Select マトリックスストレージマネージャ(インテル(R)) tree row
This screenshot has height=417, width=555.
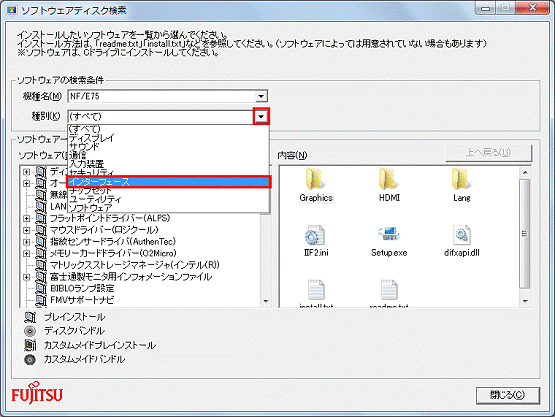click(x=135, y=265)
